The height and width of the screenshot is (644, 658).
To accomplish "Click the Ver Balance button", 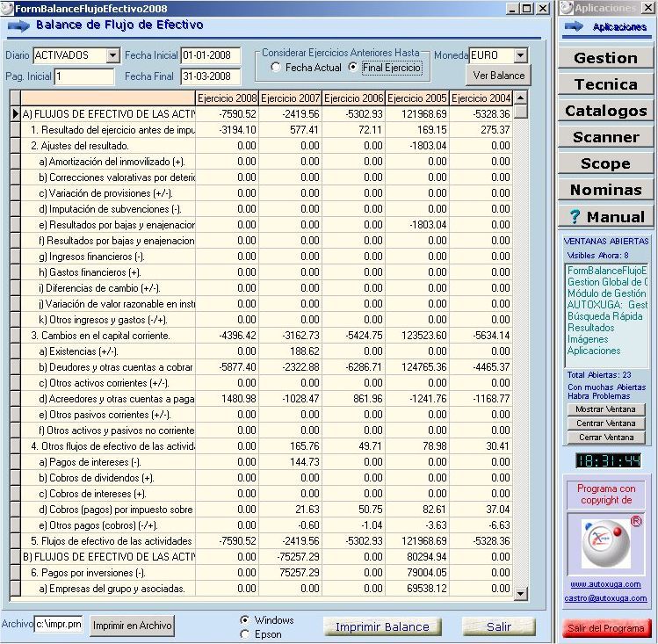I will (x=498, y=76).
